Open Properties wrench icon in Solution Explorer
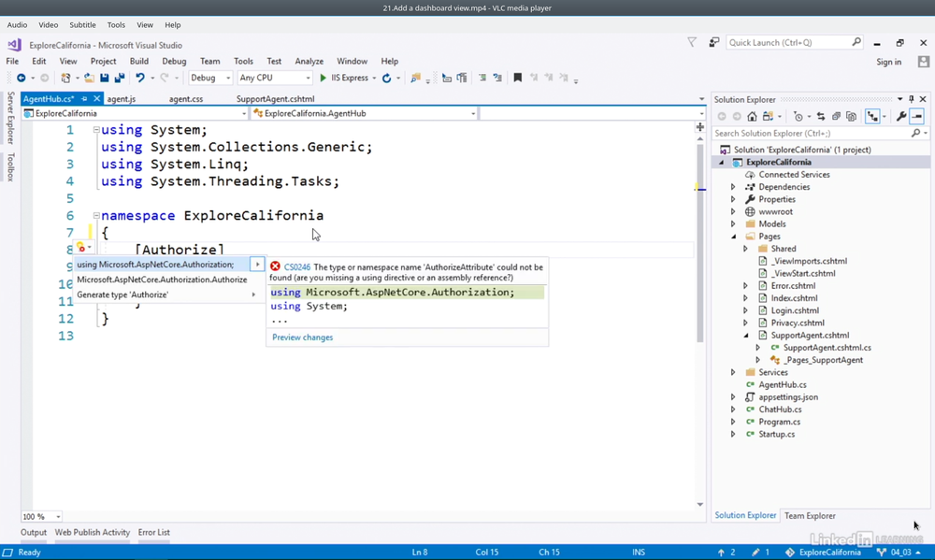 click(900, 117)
